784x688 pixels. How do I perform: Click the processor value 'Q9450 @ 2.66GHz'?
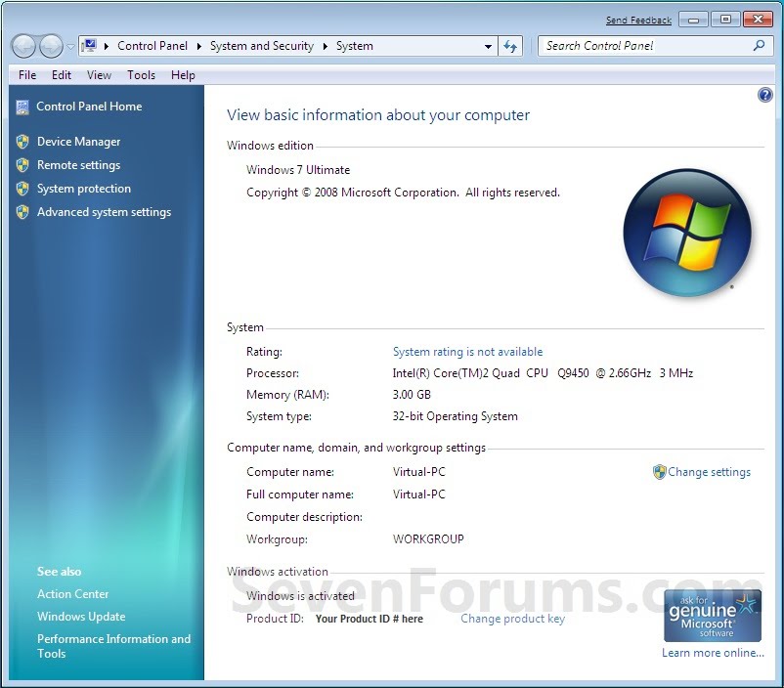tap(604, 373)
